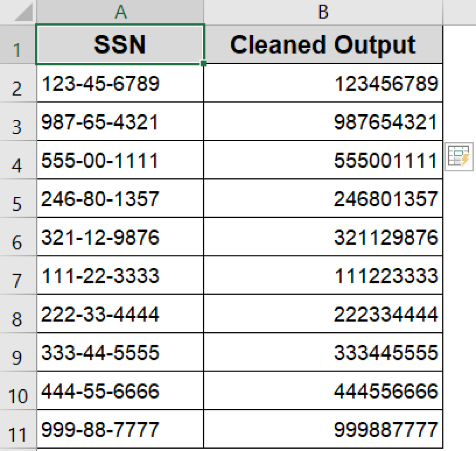Select the cell showing 246801357
The height and width of the screenshot is (451, 476).
(323, 198)
